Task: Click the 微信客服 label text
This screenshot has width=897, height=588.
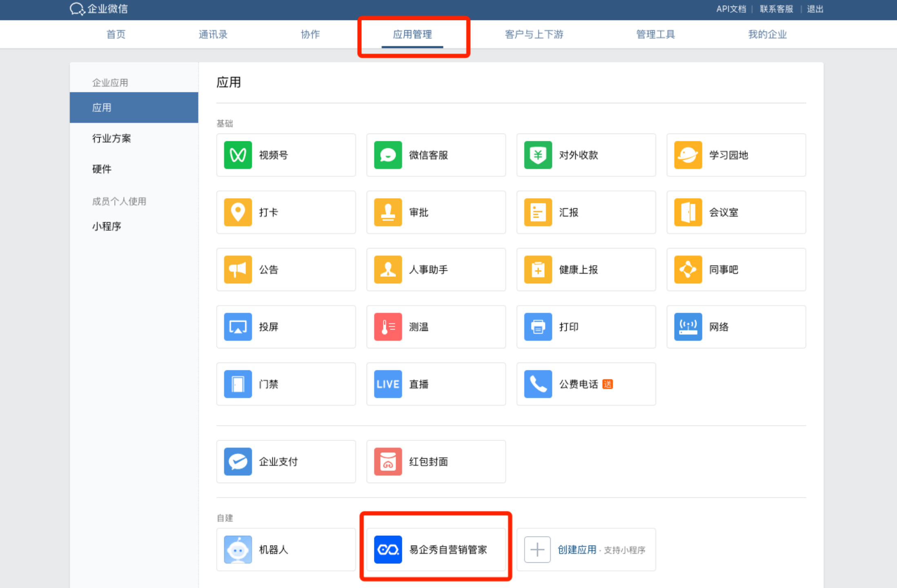Action: 429,155
